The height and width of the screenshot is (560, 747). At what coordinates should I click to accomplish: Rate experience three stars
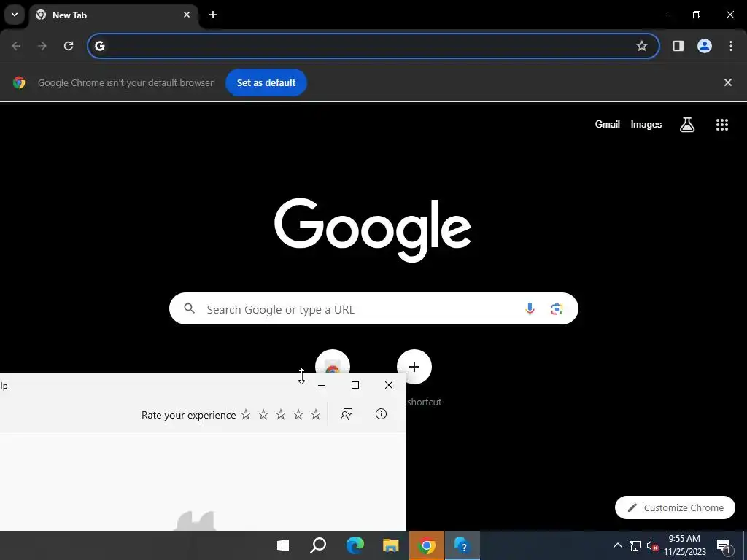pos(281,415)
